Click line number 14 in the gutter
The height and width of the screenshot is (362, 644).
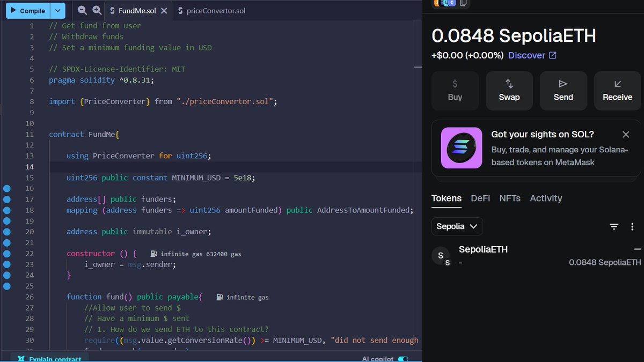pyautogui.click(x=29, y=167)
